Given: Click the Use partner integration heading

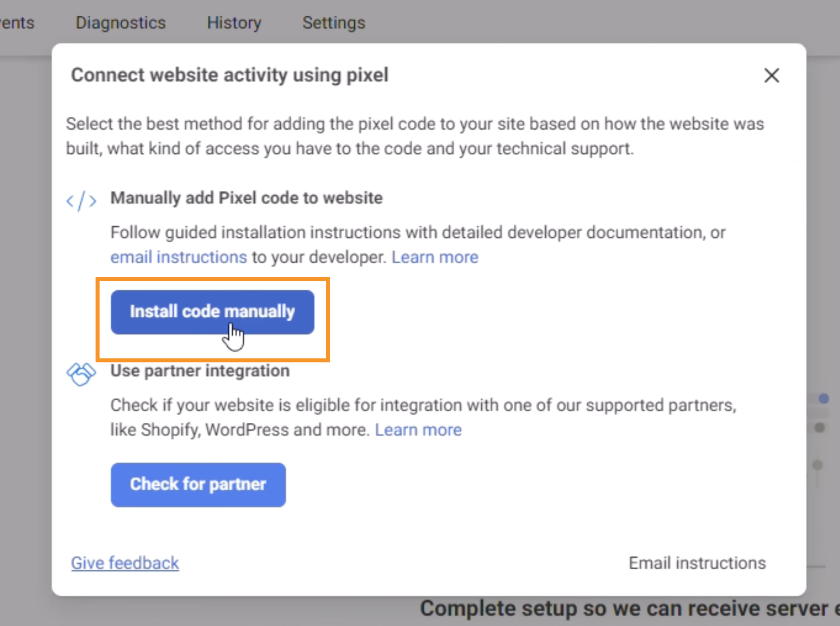Looking at the screenshot, I should pyautogui.click(x=200, y=371).
